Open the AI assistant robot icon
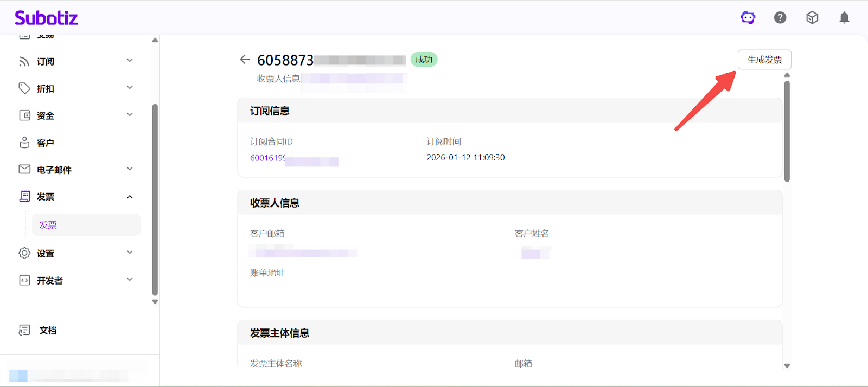868x387 pixels. coord(748,18)
